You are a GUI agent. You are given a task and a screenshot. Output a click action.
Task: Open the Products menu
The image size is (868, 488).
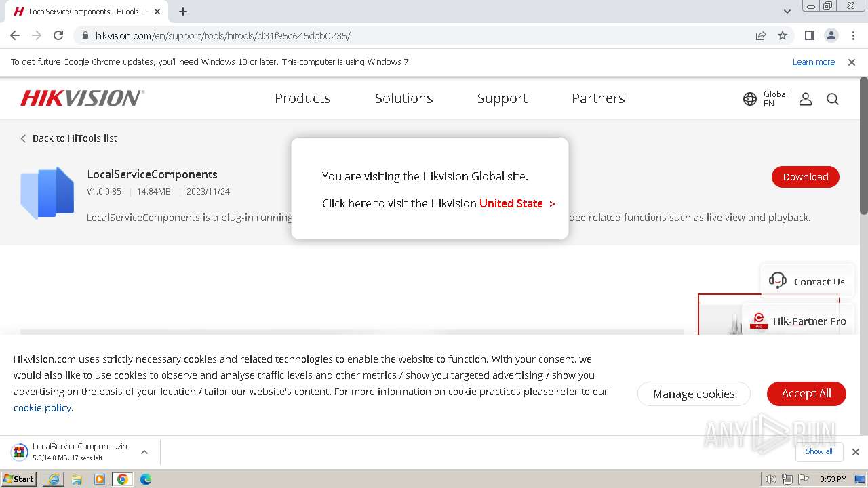(x=302, y=98)
